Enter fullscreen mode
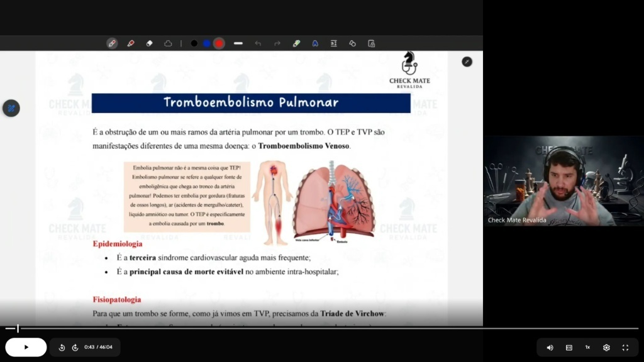644x362 pixels. [x=626, y=348]
